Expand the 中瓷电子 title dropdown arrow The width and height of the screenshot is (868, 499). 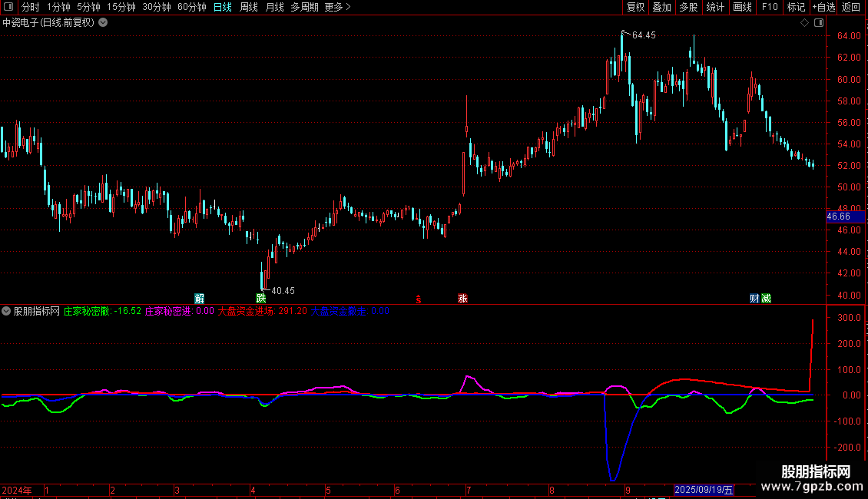103,23
